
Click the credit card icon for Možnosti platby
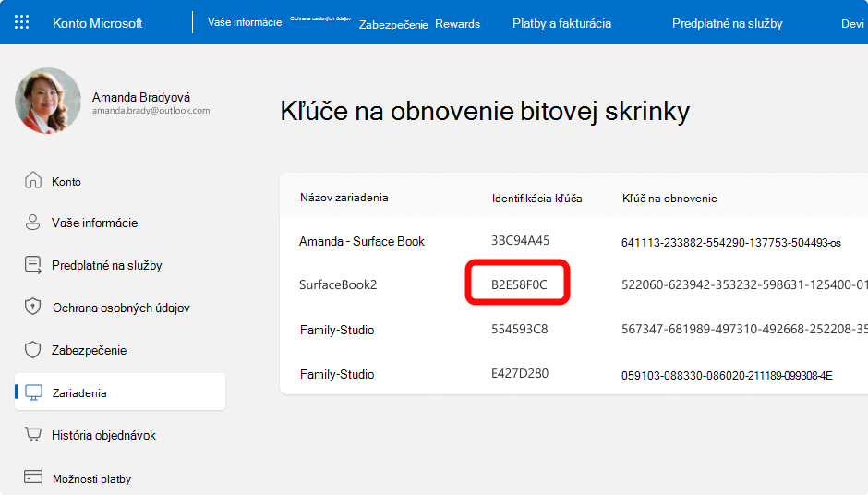[x=33, y=477]
